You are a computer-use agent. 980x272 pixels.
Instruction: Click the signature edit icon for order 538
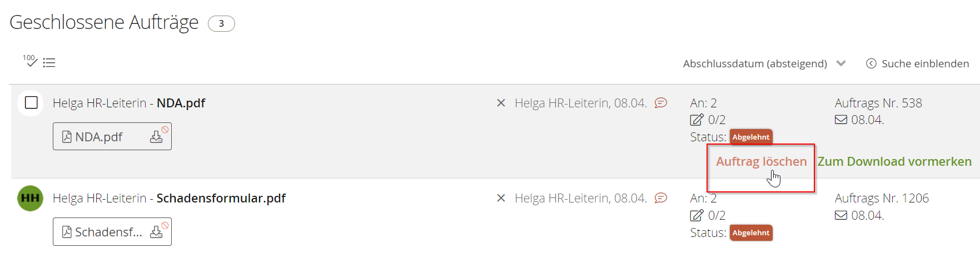click(x=697, y=120)
